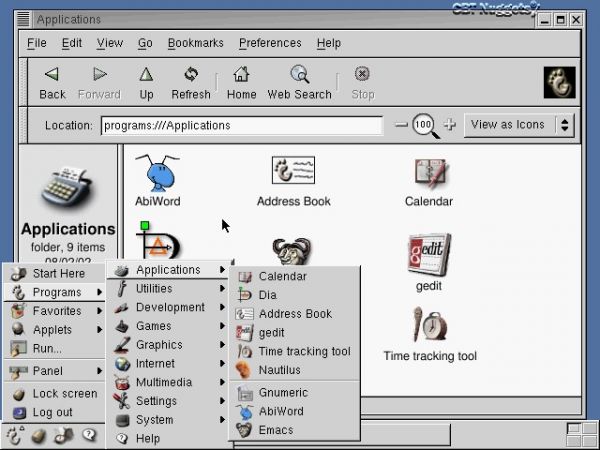Click the GNOME foot throbber logo
Screen dimensions: 600x450
[559, 82]
